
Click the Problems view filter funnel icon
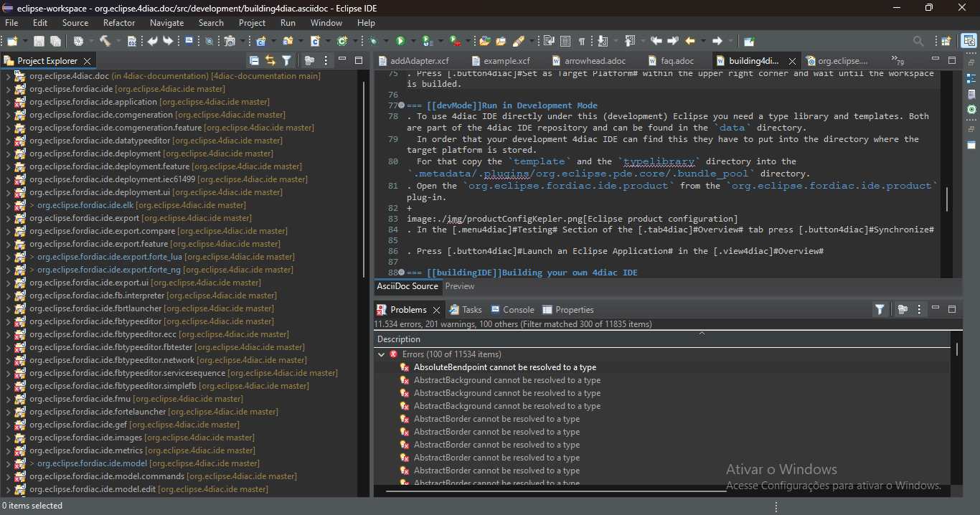[880, 310]
